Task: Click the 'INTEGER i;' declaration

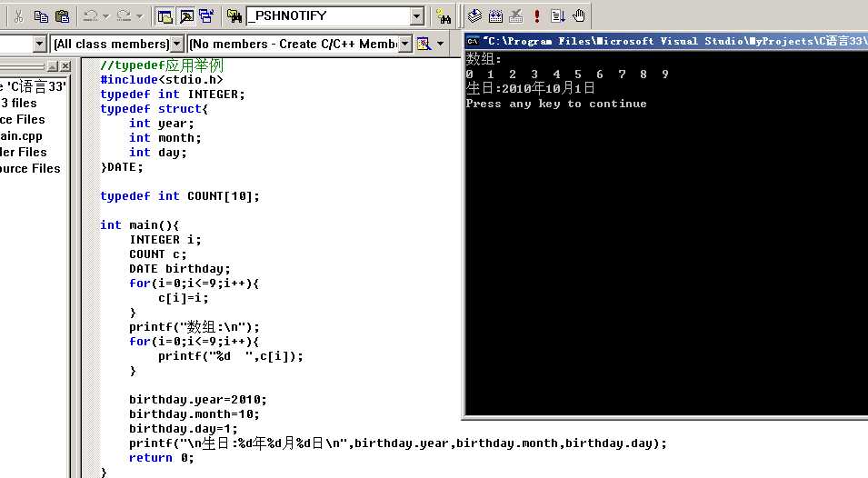Action: [165, 240]
